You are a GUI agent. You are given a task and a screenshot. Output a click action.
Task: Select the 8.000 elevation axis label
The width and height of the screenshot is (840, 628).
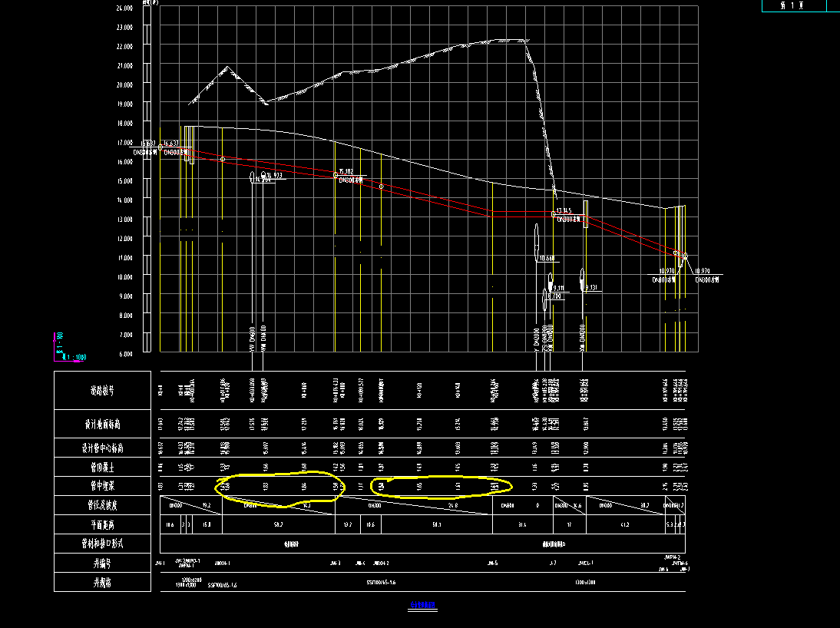pyautogui.click(x=124, y=316)
